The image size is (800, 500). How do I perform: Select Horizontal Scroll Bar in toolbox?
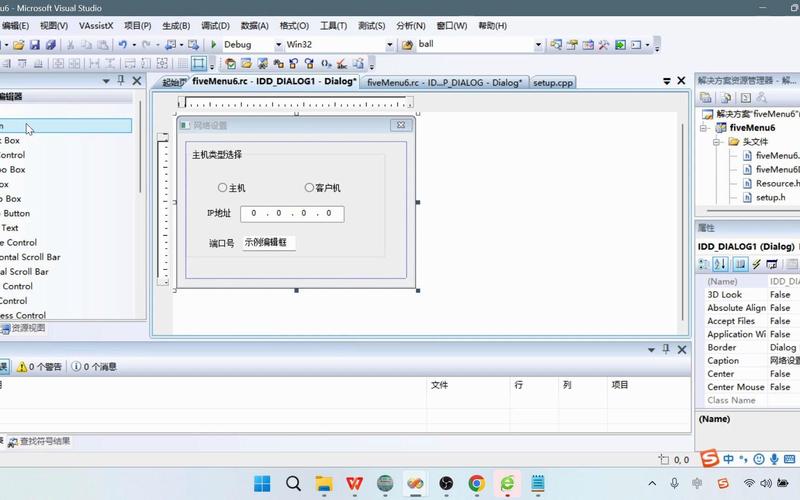pos(30,257)
